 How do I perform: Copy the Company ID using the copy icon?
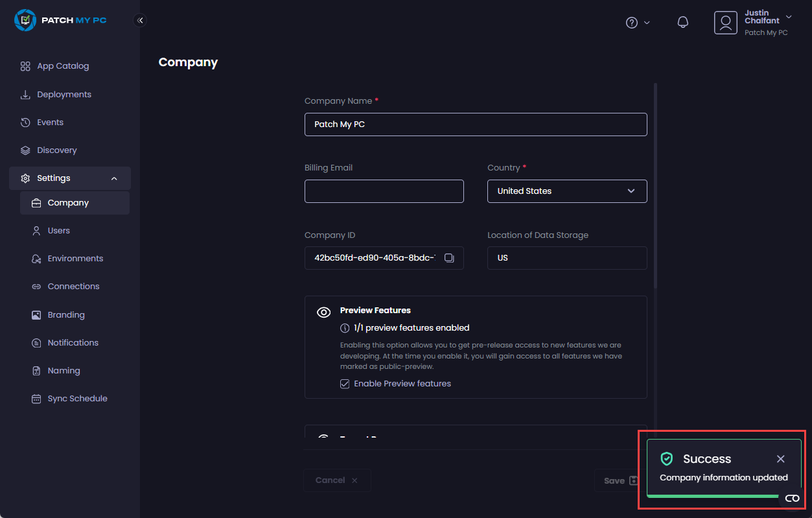pos(449,257)
